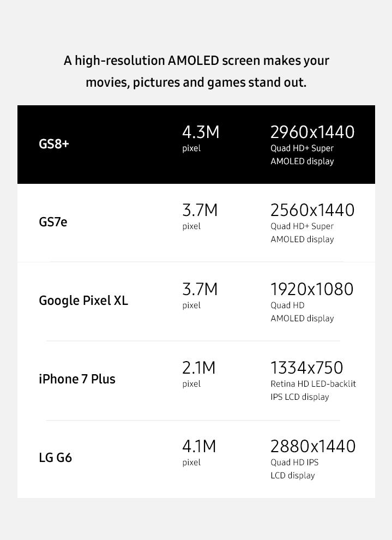Click Google Pixel XL's 3.7M pixel value
The image size is (392, 540).
[x=200, y=289]
